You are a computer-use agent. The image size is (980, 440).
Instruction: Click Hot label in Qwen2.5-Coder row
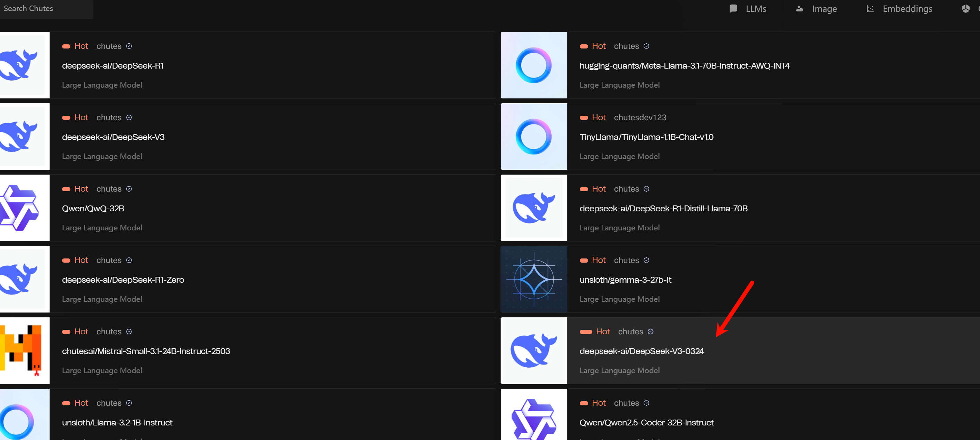(599, 403)
